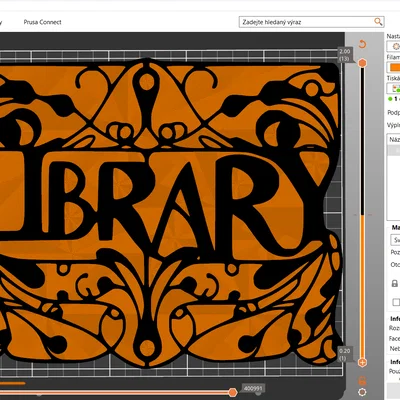Click the print settings cog icon
Screen dimensions: 400x400
396,47
